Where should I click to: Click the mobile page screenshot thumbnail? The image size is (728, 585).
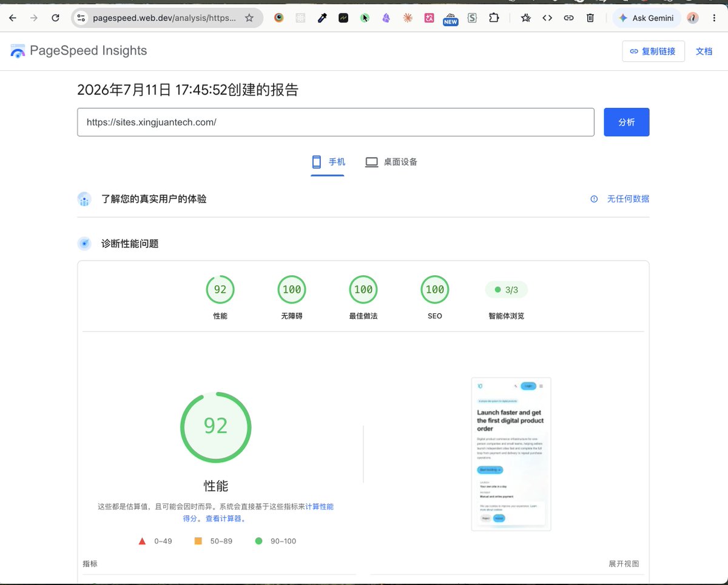pos(511,454)
